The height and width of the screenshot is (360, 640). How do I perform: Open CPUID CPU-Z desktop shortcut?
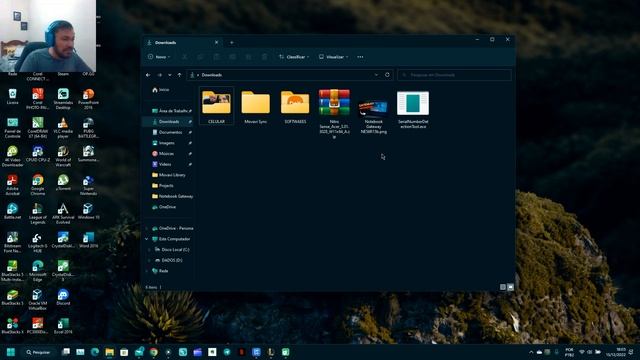point(38,154)
